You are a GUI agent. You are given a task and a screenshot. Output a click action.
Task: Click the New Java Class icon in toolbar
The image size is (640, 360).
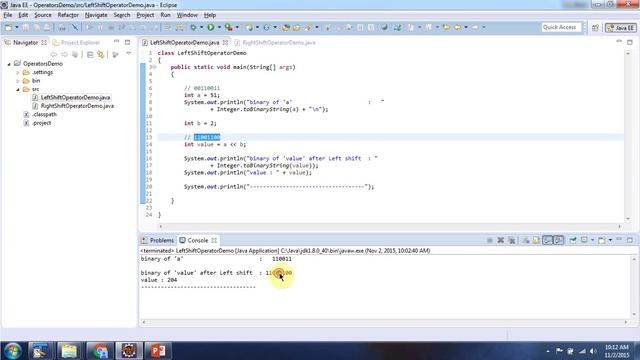[266, 27]
